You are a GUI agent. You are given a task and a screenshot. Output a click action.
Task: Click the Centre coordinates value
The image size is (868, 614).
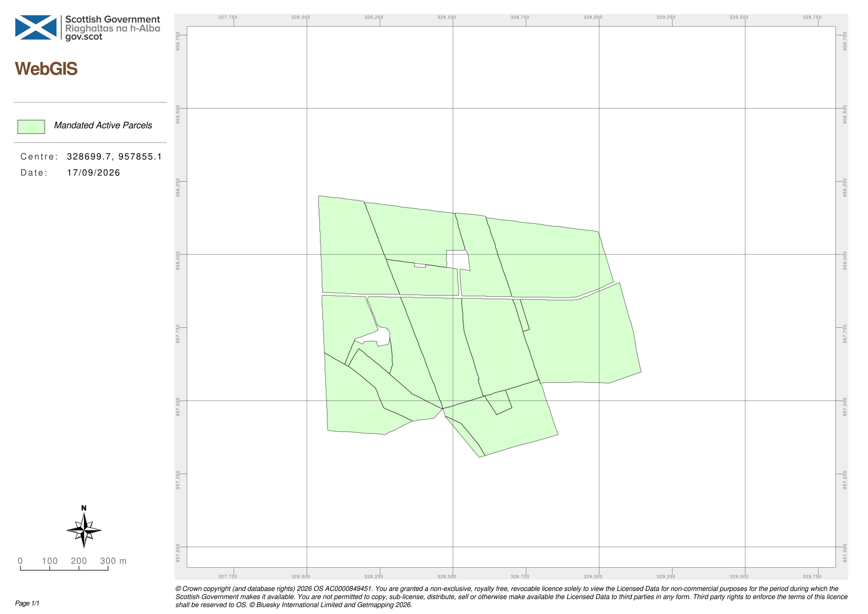[x=114, y=157]
